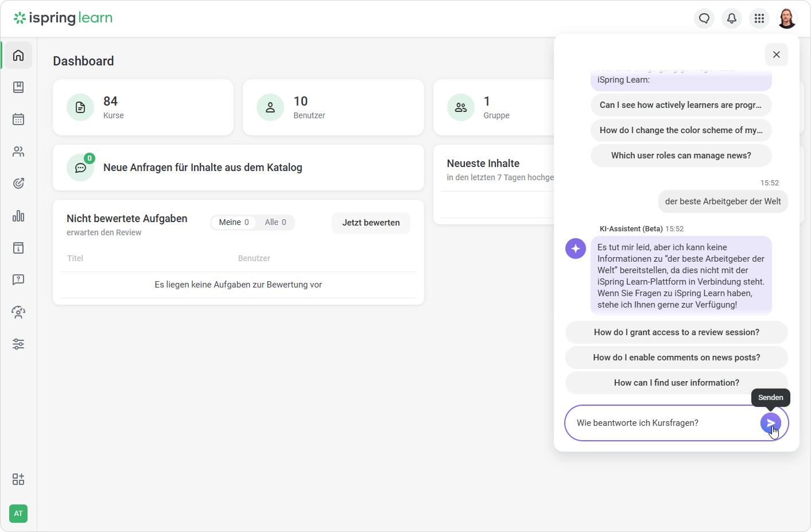
Task: Open the settings sliders sidebar icon
Action: pyautogui.click(x=18, y=344)
